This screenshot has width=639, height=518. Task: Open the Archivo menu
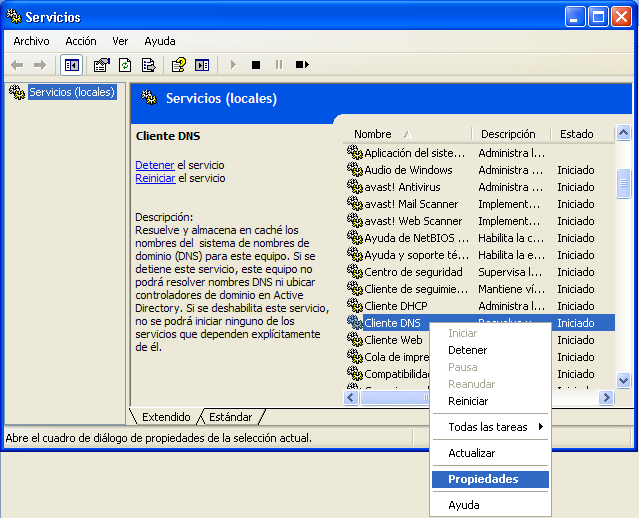31,41
